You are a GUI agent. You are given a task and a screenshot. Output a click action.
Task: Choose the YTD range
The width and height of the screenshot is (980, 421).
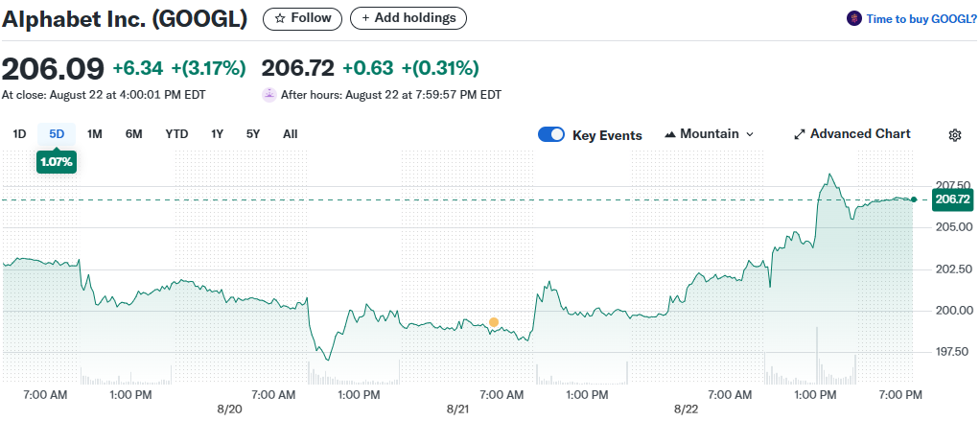click(176, 134)
